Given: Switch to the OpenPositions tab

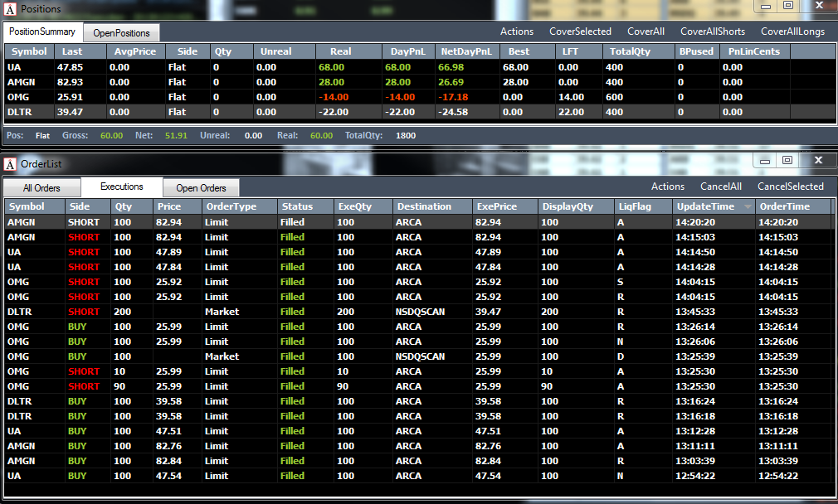Looking at the screenshot, I should (x=121, y=33).
